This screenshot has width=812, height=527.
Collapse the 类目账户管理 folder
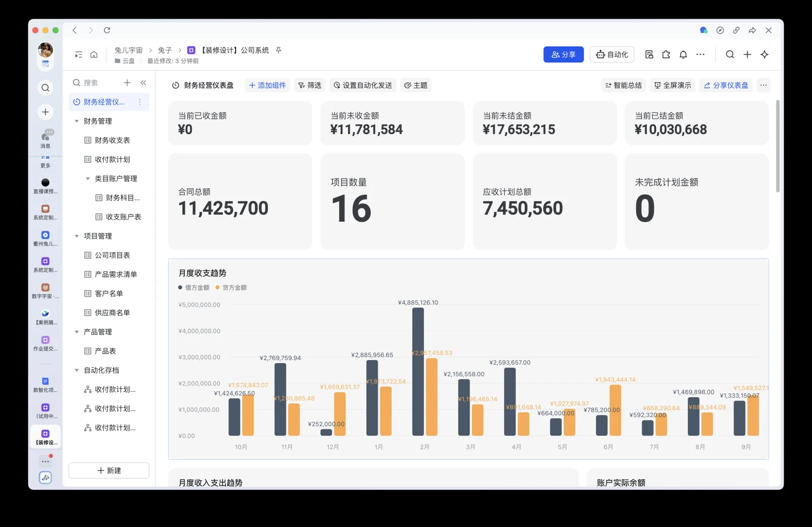coord(88,179)
